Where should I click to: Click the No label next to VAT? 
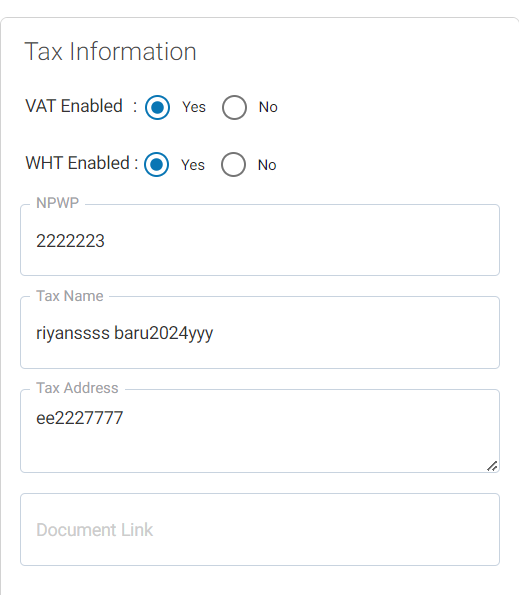pyautogui.click(x=268, y=107)
